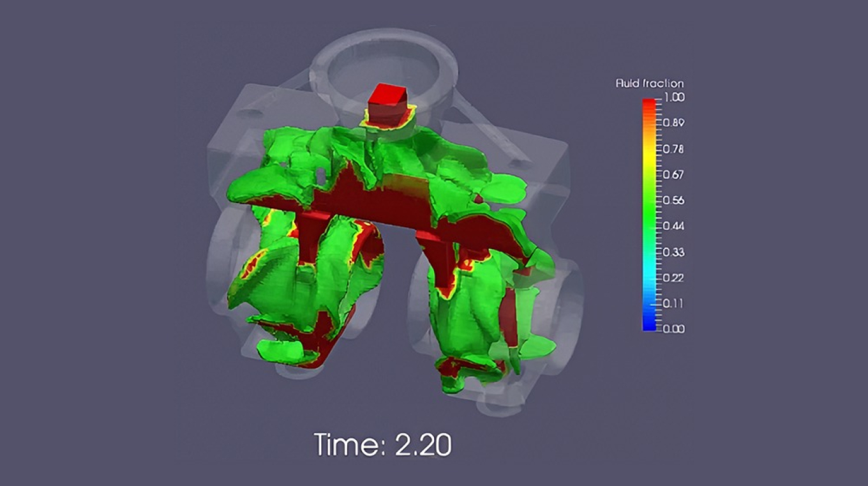868x486 pixels.
Task: Click the "Time: 2.20" label
Action: 382,444
